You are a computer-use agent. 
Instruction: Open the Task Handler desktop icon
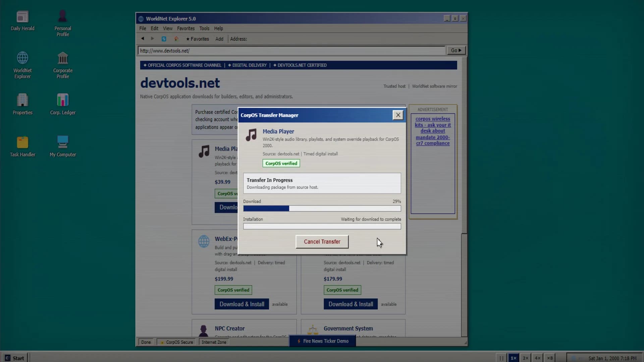[22, 146]
